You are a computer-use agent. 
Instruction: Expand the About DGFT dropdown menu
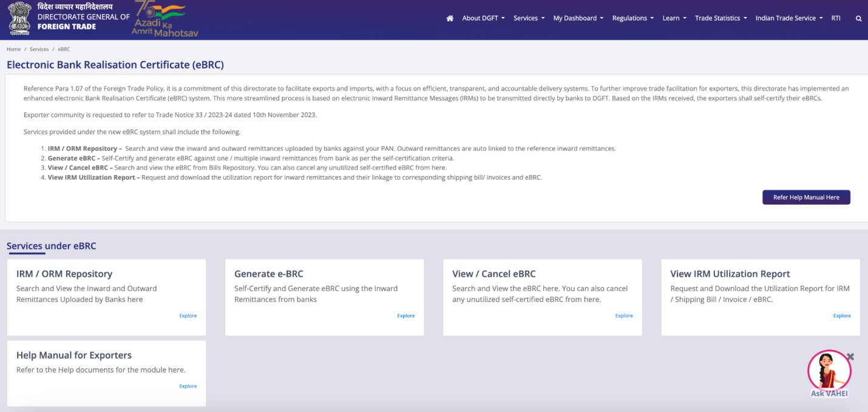pos(484,18)
